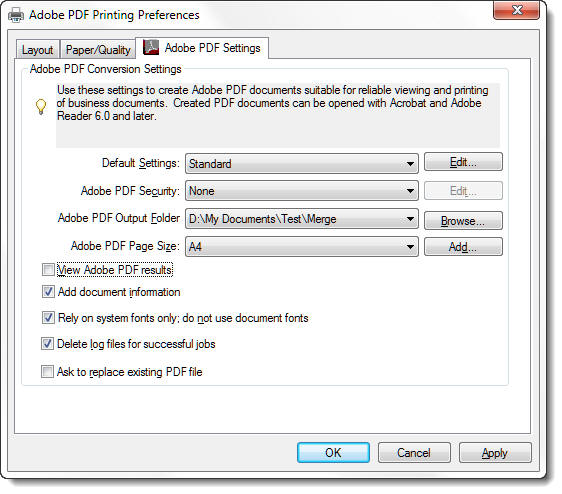Open the Adobe PDF Output Folder dropdown
Screen dimensions: 562x494
point(301,219)
